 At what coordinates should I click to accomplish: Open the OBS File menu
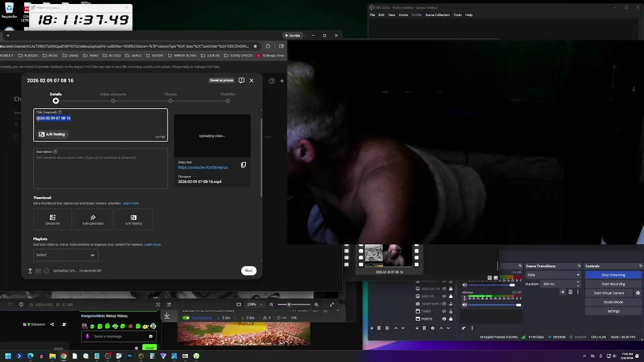click(372, 15)
